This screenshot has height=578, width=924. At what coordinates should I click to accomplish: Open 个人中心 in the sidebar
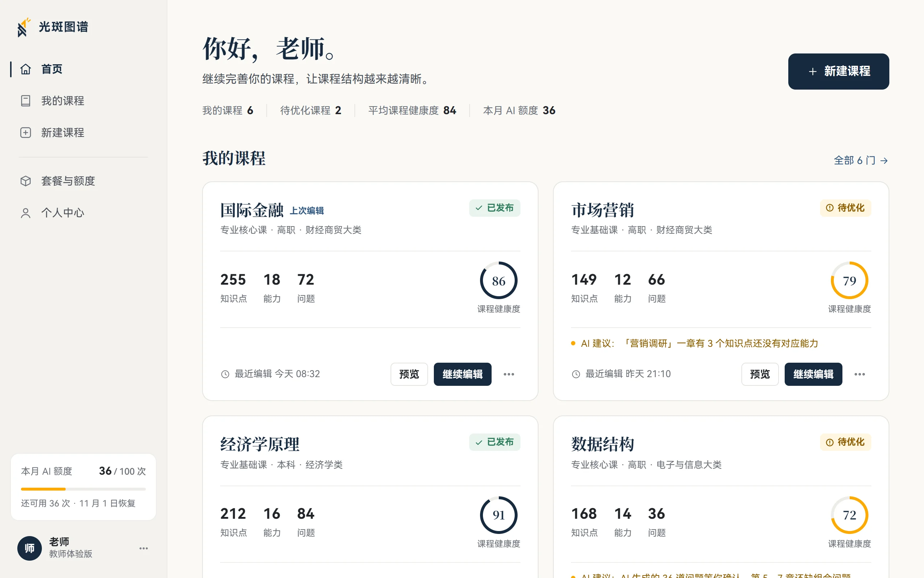(83, 213)
